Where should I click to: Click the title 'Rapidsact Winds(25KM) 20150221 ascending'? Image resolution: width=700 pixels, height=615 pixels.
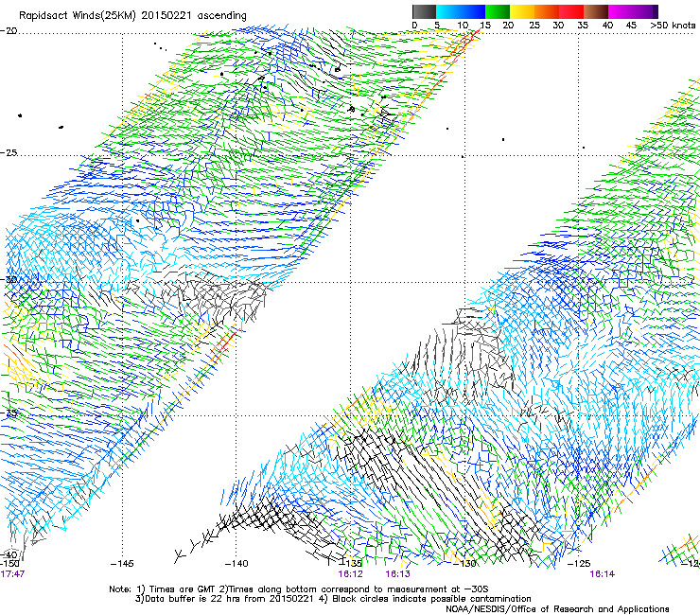[132, 16]
